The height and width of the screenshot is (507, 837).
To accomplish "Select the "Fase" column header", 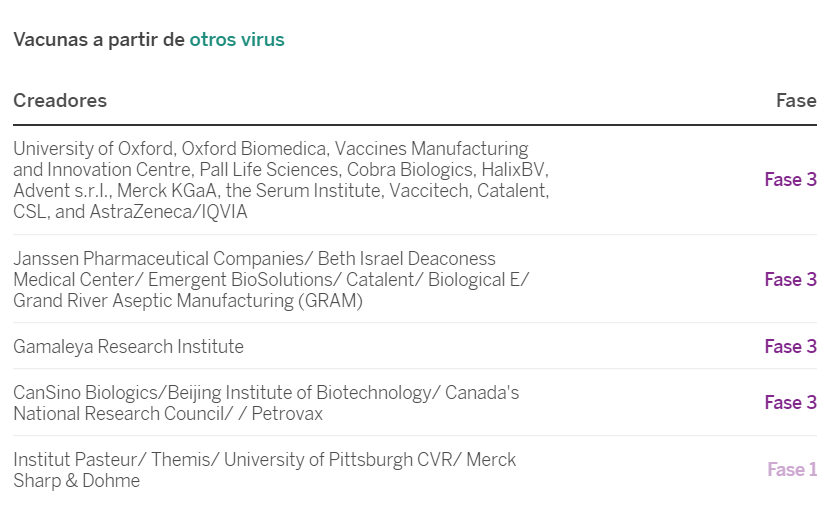I will [796, 100].
